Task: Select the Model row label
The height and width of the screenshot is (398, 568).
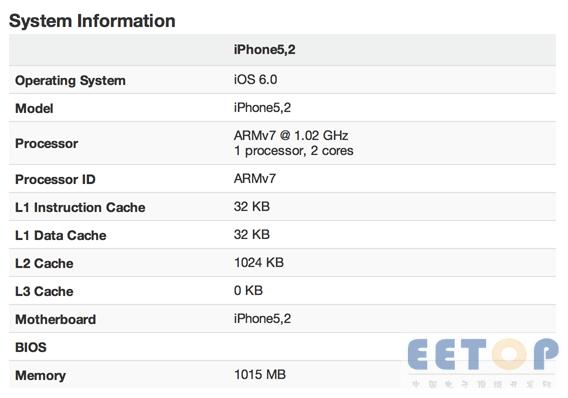Action: 34,108
